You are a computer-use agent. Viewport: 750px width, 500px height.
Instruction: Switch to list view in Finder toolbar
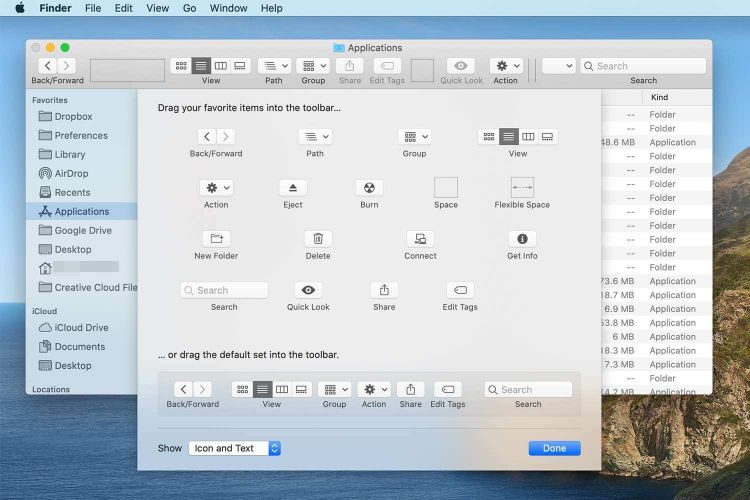[201, 66]
